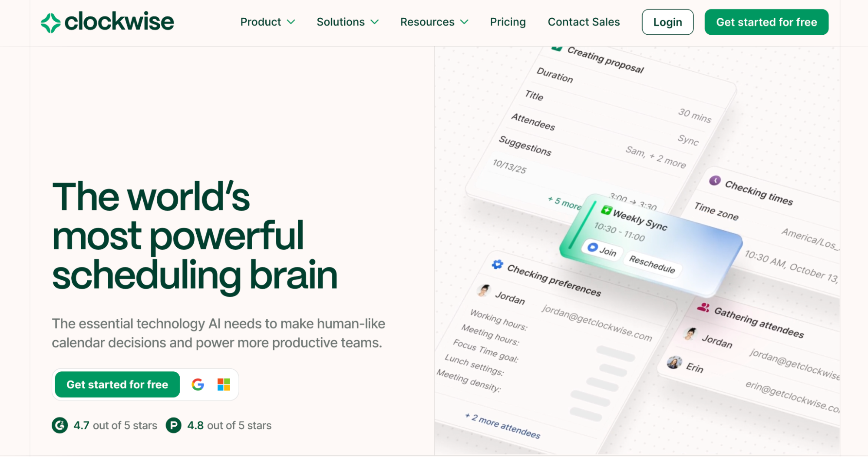Click the Clockwise logo

click(x=106, y=21)
